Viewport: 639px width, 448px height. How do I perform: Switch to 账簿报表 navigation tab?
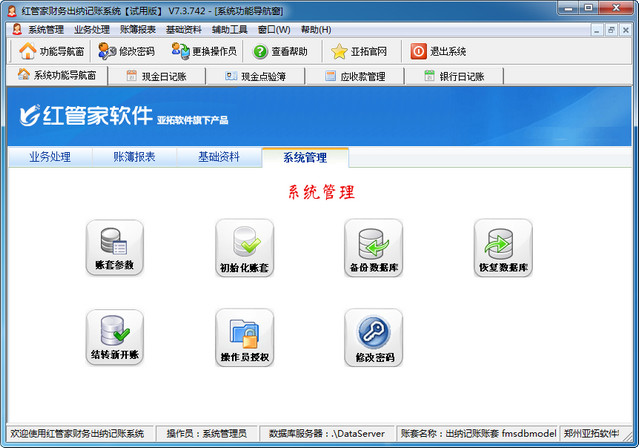click(x=134, y=157)
